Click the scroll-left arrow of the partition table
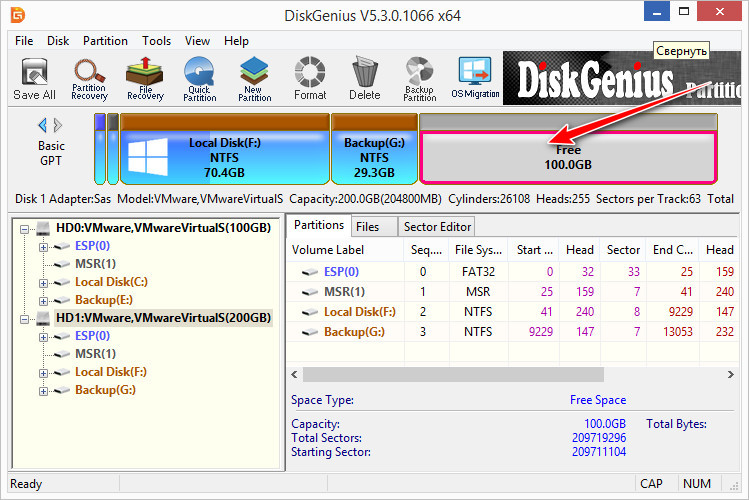Viewport: 749px width, 500px height. (x=294, y=374)
